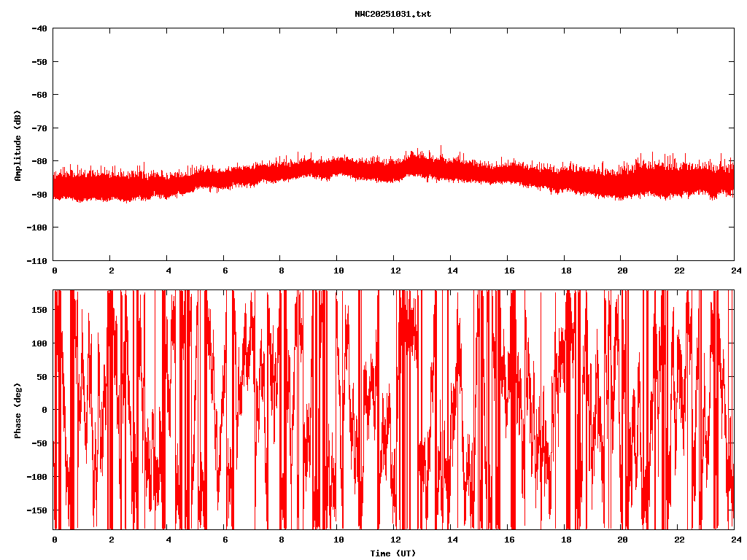
Task: Click hour 24 tick below amplitude plot
Action: point(734,271)
